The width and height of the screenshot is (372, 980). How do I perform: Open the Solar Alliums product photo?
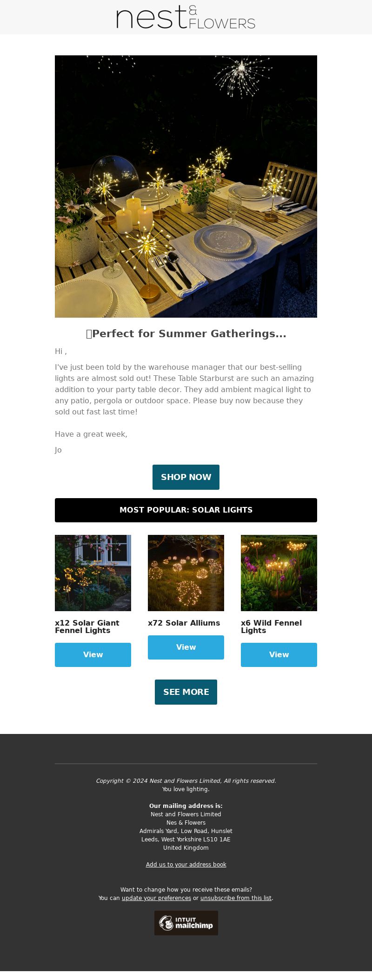pyautogui.click(x=186, y=573)
